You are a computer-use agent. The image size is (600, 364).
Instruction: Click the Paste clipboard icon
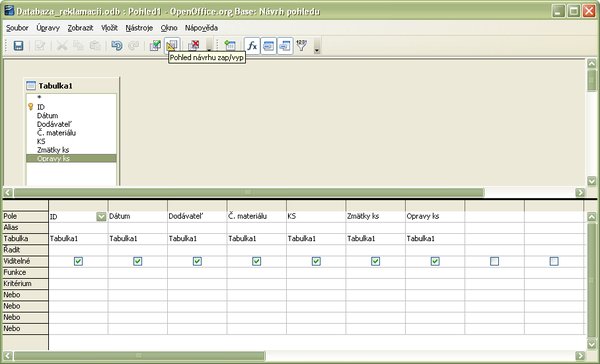pos(95,46)
